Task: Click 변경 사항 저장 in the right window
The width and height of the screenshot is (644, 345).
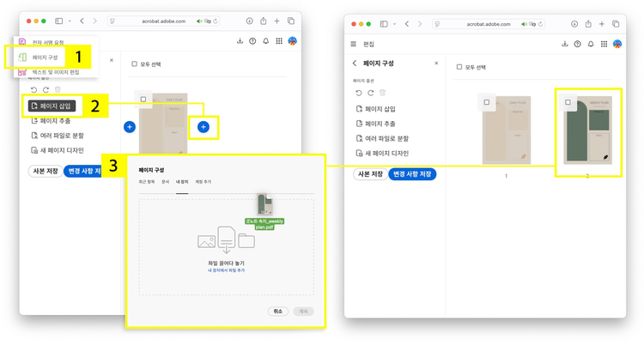Action: click(412, 174)
